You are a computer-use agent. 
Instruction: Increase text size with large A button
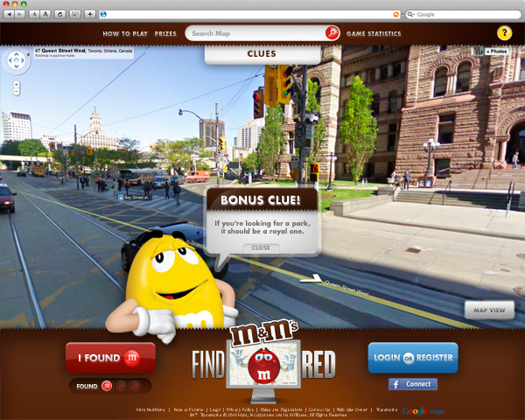point(45,14)
